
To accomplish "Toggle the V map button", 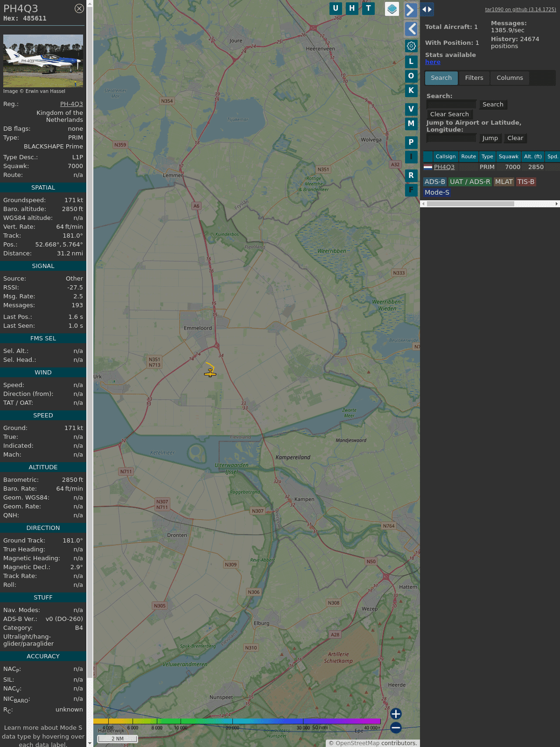I will (x=411, y=109).
